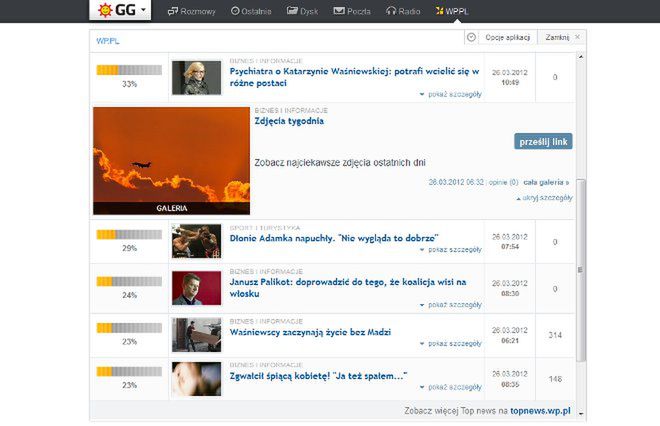Click the Janusz Palikot thumbnail photo
The width and height of the screenshot is (660, 426).
pyautogui.click(x=197, y=288)
